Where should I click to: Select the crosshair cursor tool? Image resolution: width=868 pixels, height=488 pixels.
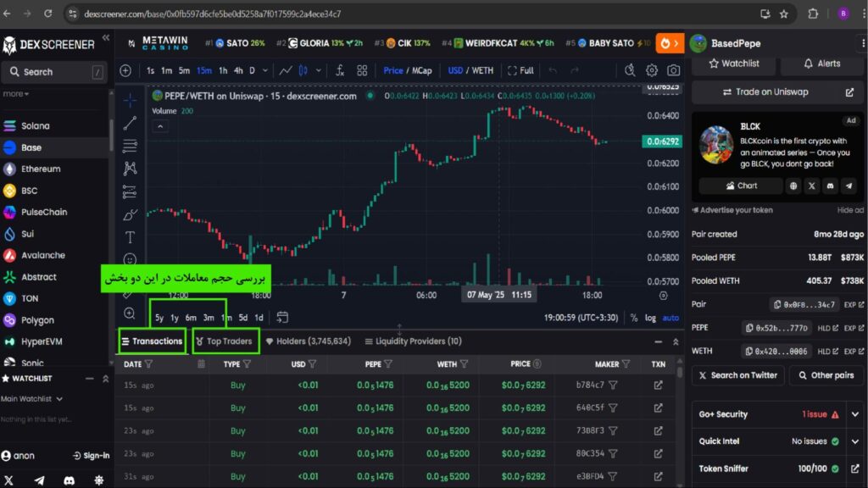point(130,100)
